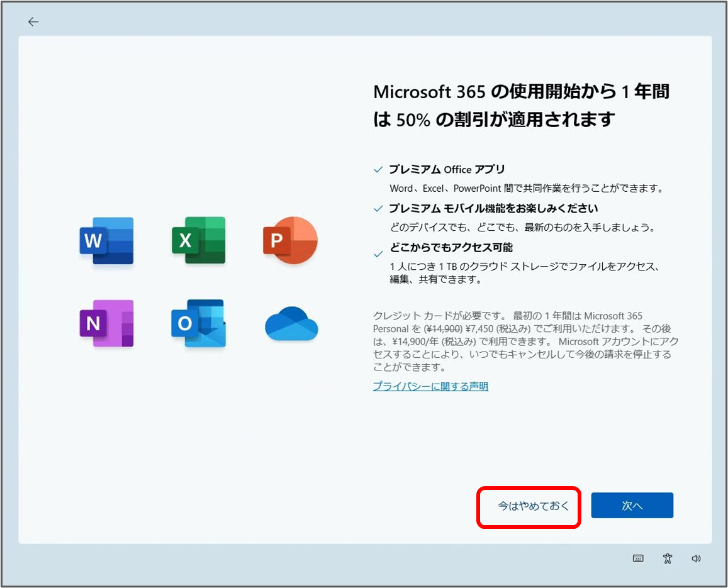Open the プライバシーに関する声明 link
728x588 pixels.
click(430, 386)
